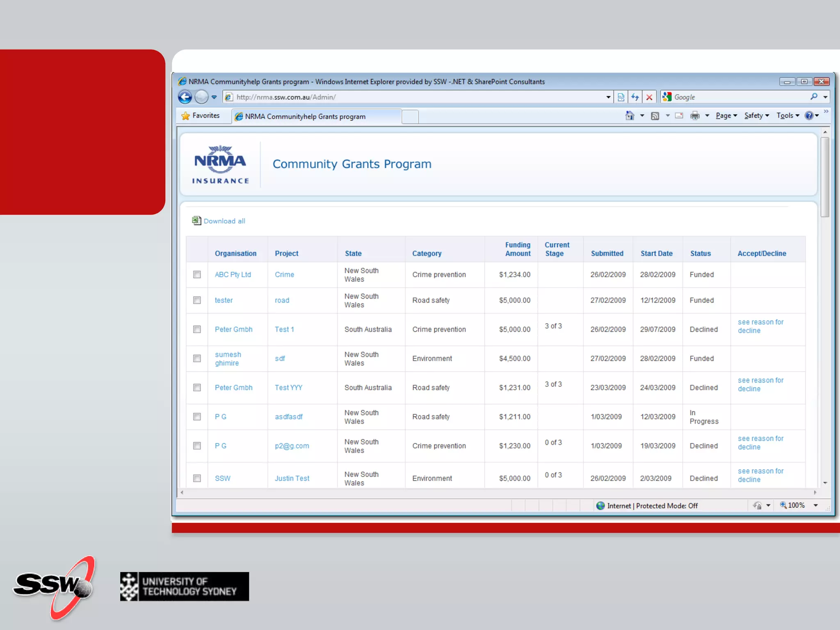Click the Compatibility View icon
This screenshot has width=840, height=630.
[x=621, y=97]
